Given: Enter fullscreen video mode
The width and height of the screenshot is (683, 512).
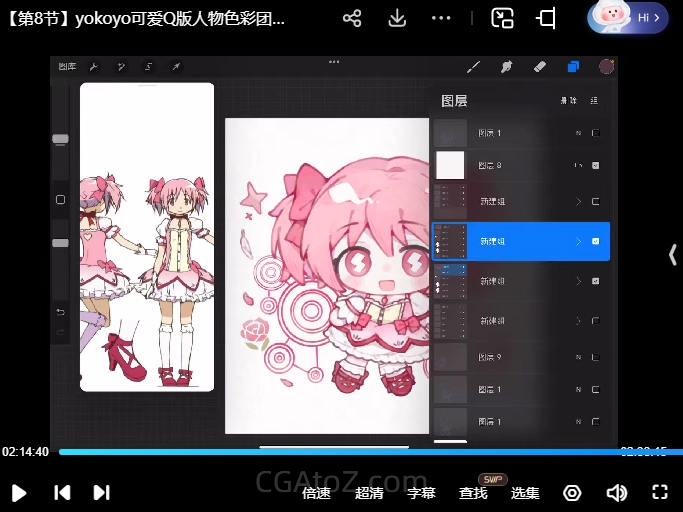Looking at the screenshot, I should [659, 492].
